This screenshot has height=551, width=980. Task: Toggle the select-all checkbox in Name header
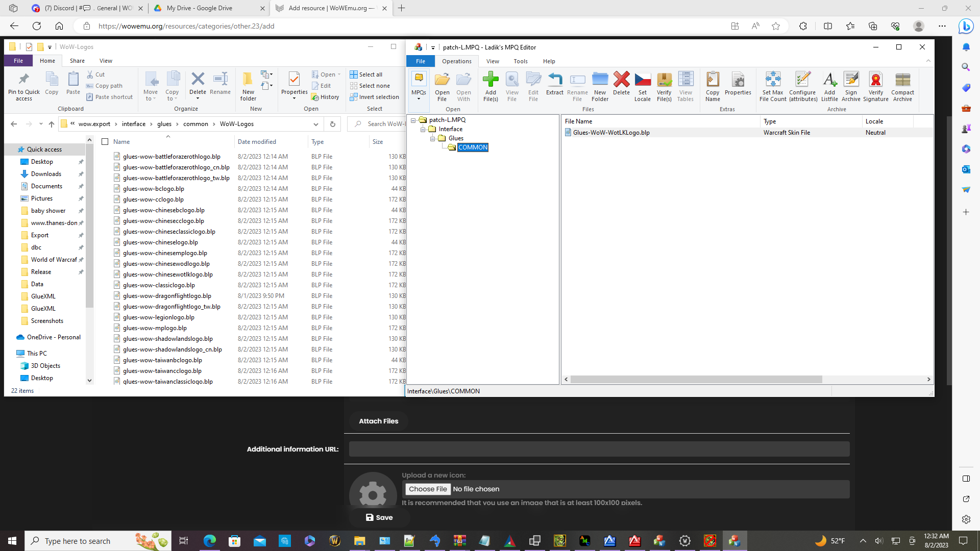105,142
